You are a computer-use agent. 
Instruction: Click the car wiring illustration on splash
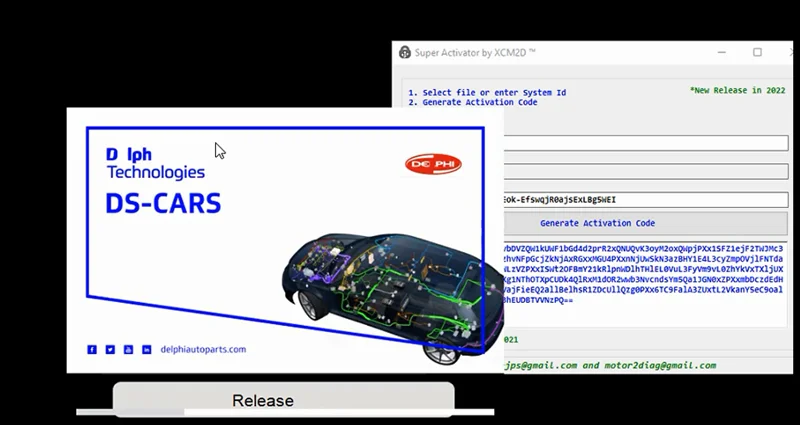pyautogui.click(x=393, y=297)
